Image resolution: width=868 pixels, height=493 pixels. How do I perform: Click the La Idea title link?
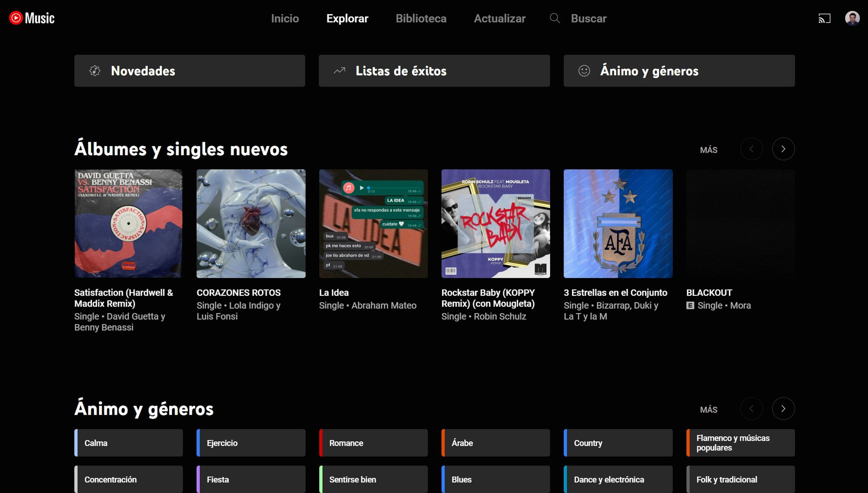click(334, 293)
